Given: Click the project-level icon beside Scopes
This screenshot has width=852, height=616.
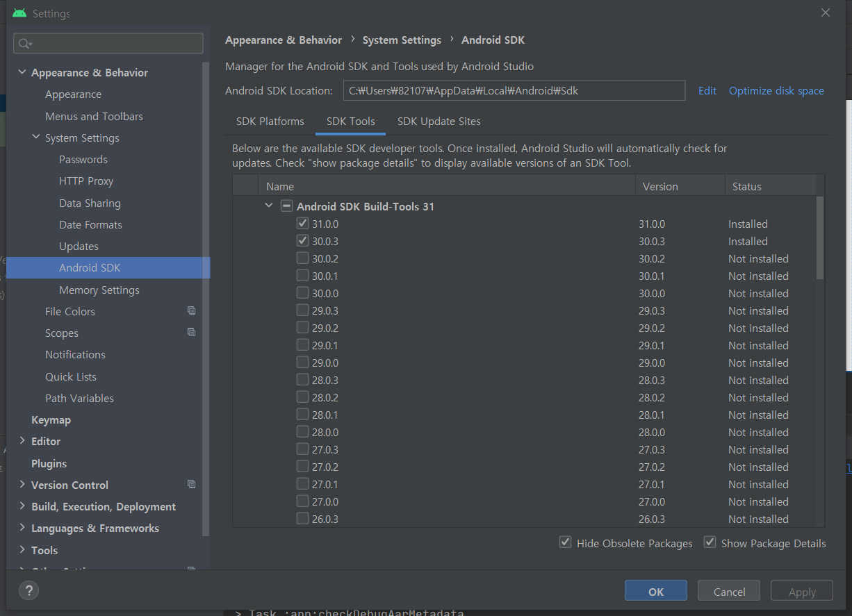Looking at the screenshot, I should click(192, 332).
